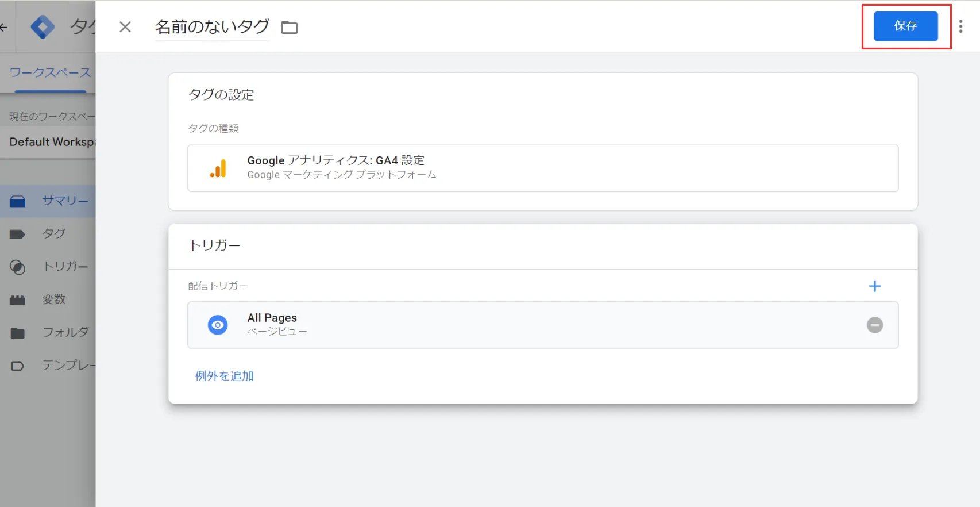Remove the All Pages trigger via minus icon

pyautogui.click(x=874, y=325)
